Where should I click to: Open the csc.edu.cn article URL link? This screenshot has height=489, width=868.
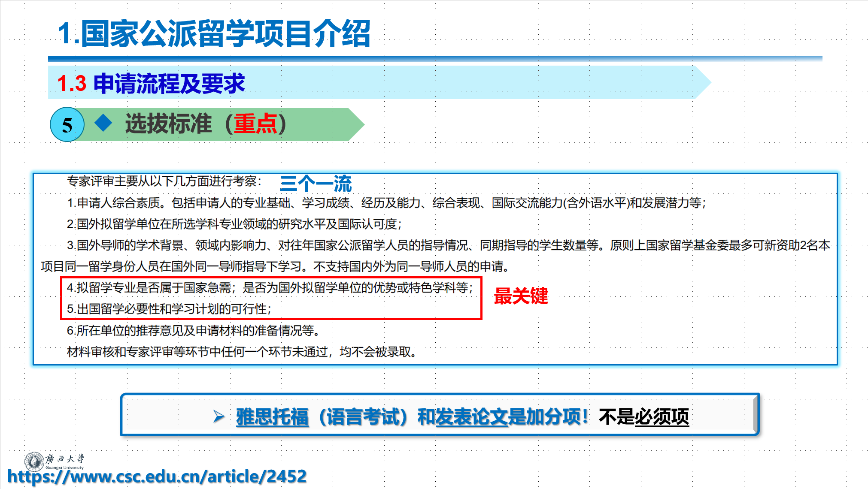point(157,476)
